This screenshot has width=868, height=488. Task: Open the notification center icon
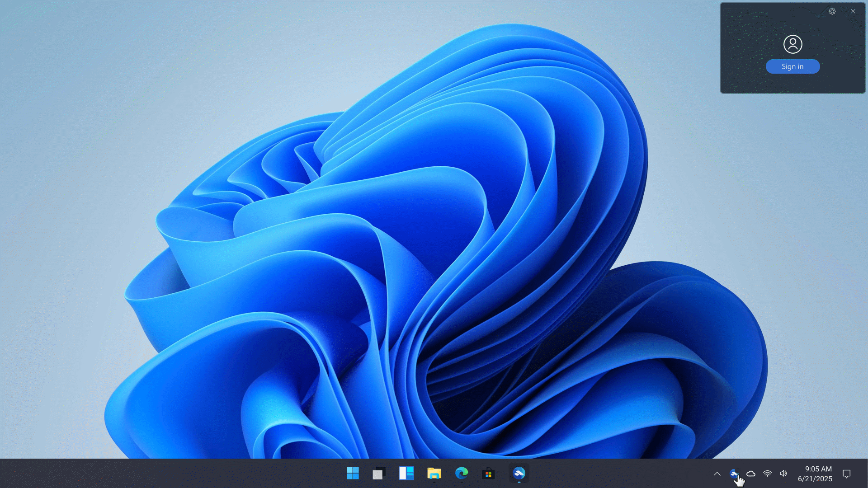[847, 474]
